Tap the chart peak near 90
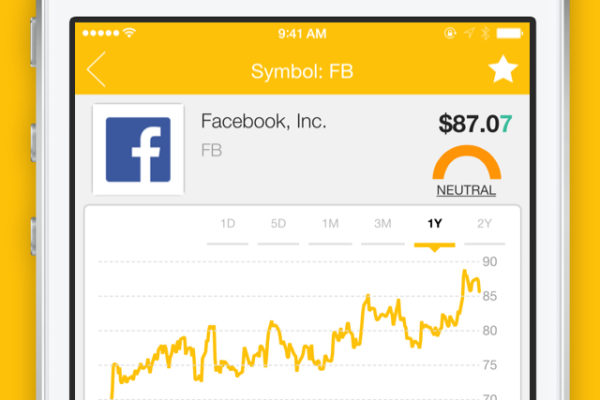Screen dimensions: 600x400 tap(465, 271)
